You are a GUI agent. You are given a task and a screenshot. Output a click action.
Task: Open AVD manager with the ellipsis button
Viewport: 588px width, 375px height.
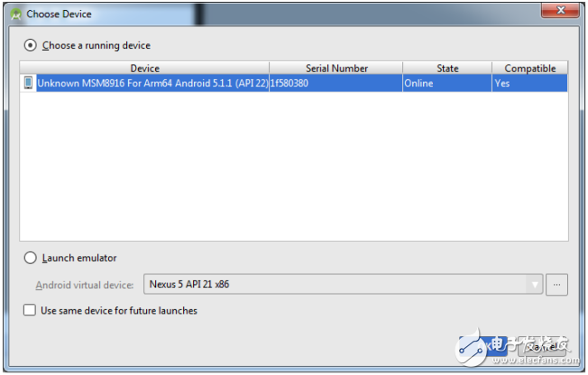click(558, 285)
